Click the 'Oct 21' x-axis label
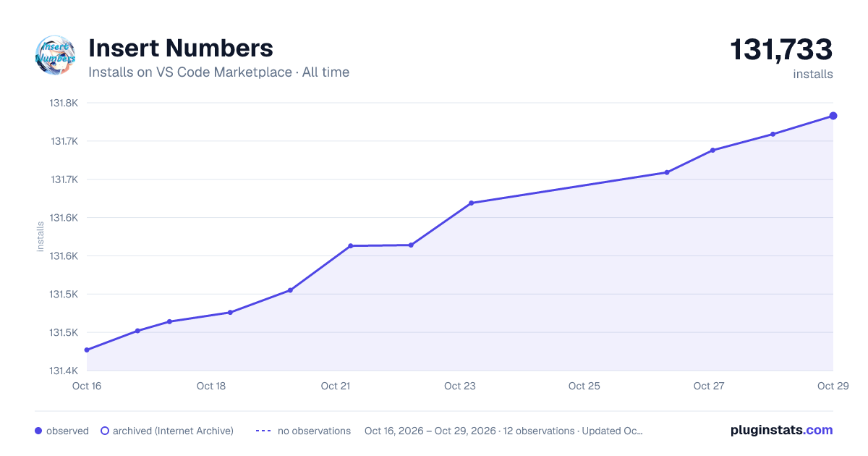 (x=336, y=386)
